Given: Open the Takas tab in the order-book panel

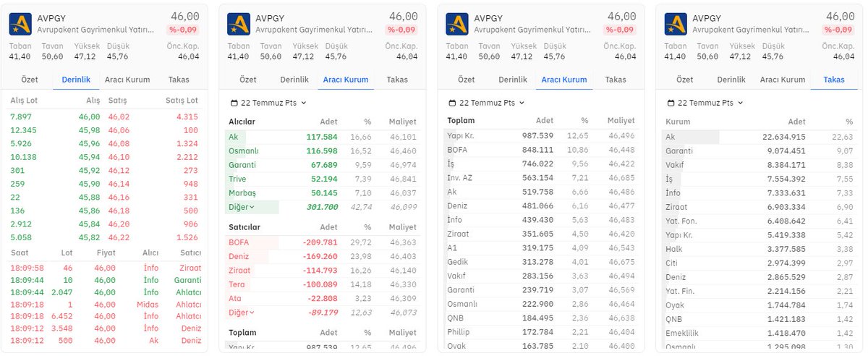Looking at the screenshot, I should point(179,80).
